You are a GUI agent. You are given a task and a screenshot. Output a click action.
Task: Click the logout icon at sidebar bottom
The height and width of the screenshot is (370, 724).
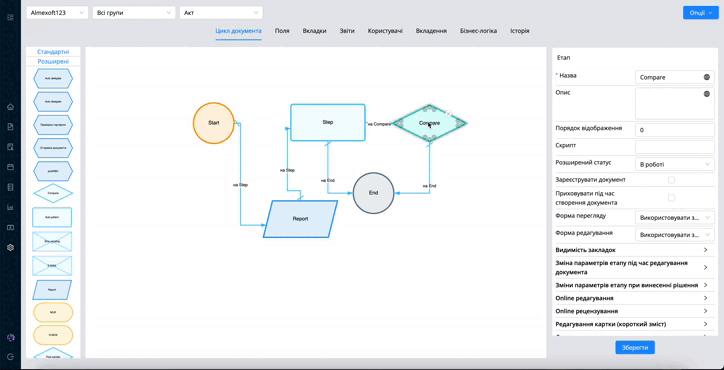(x=11, y=357)
